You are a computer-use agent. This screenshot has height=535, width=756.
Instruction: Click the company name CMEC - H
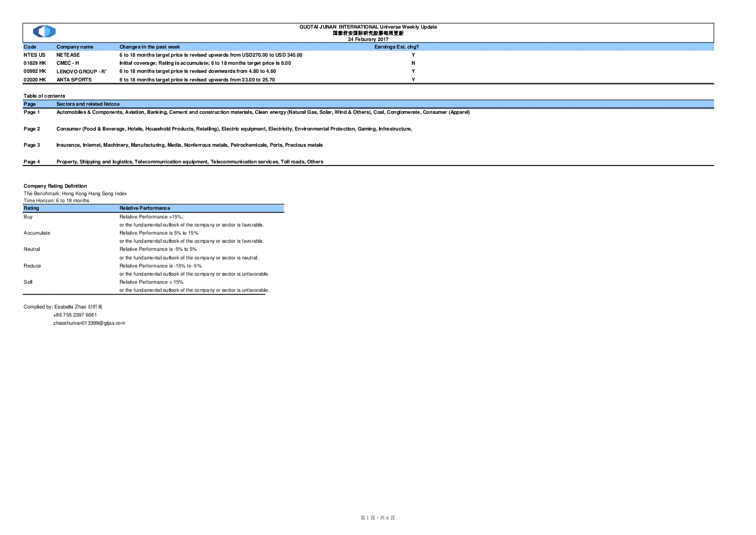pyautogui.click(x=68, y=63)
